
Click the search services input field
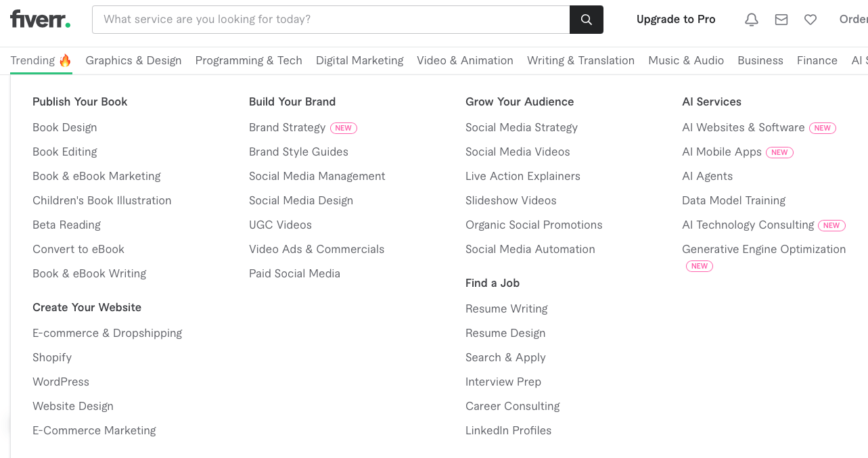[331, 20]
